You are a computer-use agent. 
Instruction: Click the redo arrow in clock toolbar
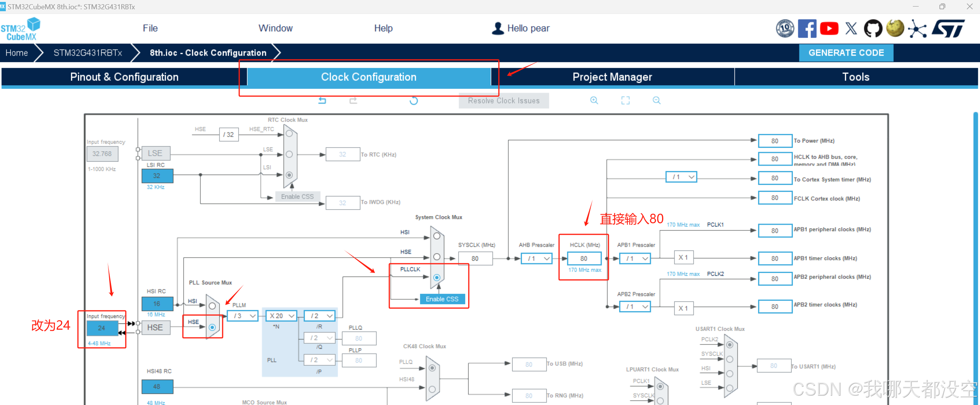point(353,100)
